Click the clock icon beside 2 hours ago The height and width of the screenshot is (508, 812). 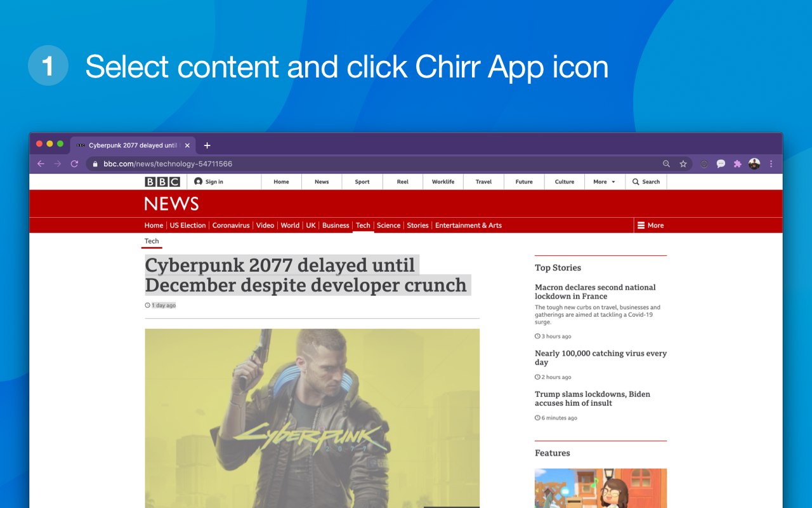point(537,377)
